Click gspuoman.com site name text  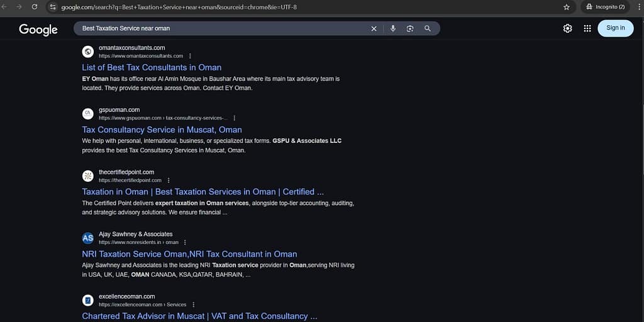click(119, 109)
